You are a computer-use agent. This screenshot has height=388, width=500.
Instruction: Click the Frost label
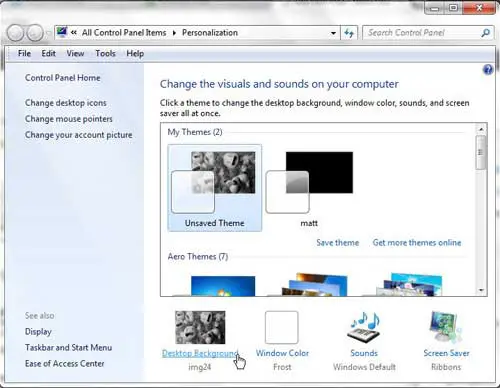(282, 367)
